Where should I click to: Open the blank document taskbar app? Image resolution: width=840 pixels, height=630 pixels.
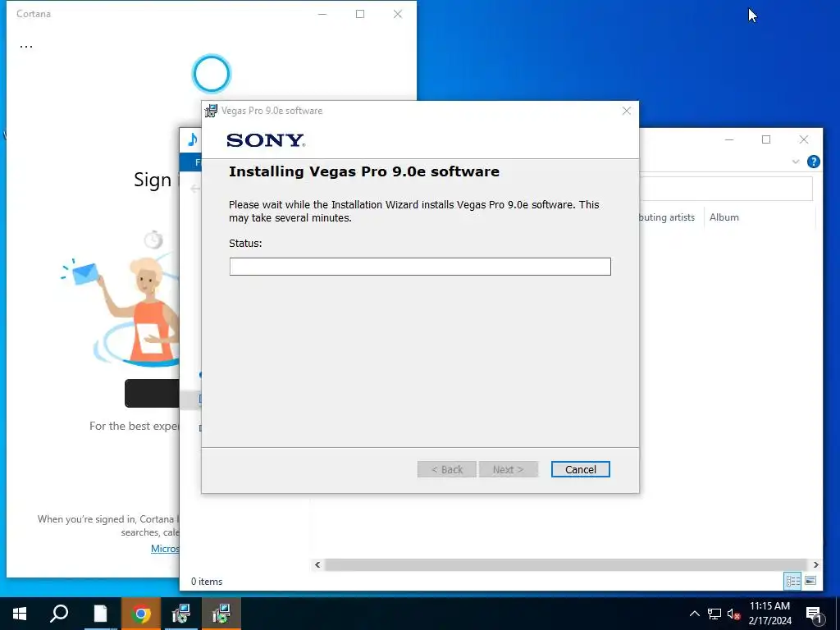pyautogui.click(x=100, y=614)
